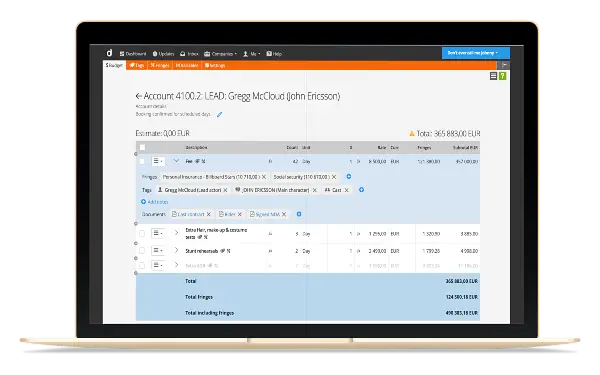600x375 pixels.
Task: Click the Total including fringes amount
Action: click(461, 313)
